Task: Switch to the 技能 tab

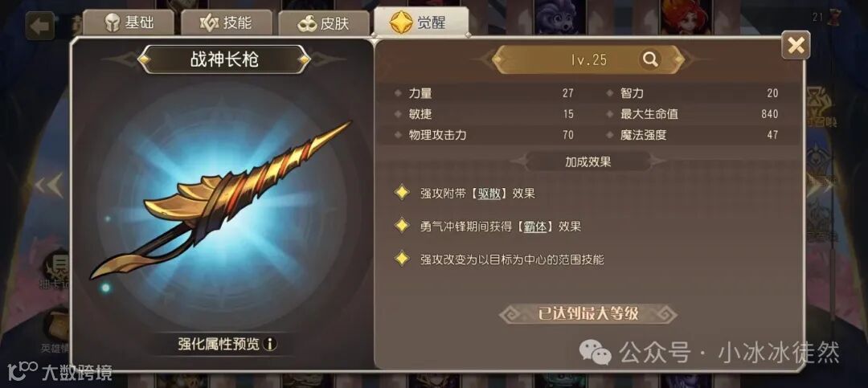Action: click(227, 22)
